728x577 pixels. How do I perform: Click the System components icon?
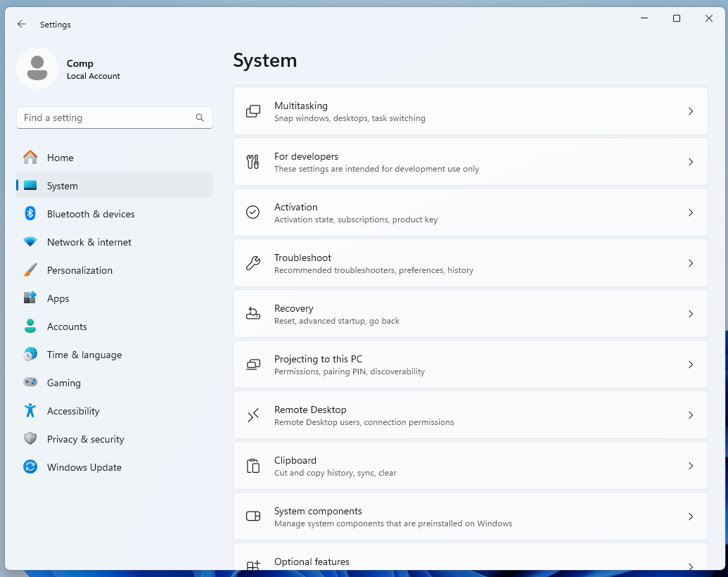click(x=253, y=516)
